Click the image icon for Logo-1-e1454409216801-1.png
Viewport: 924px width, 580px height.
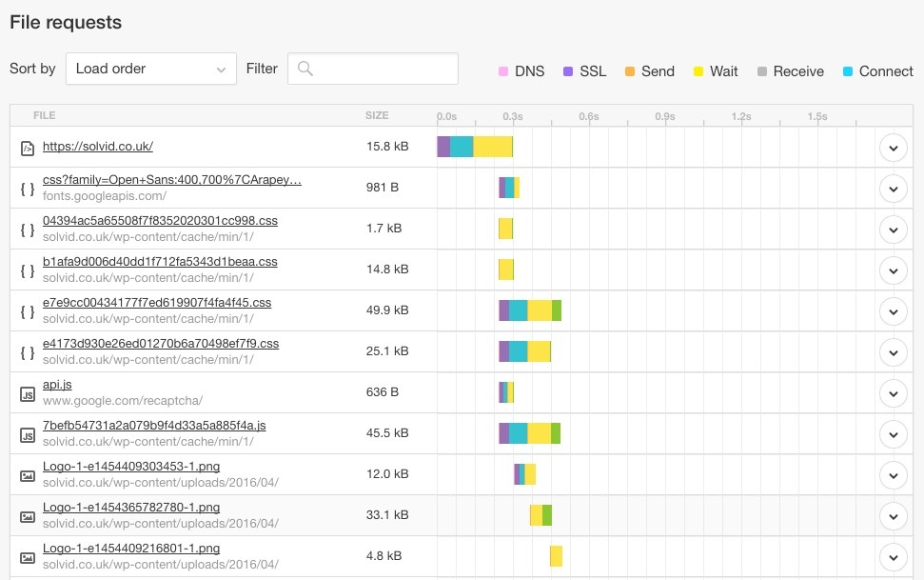pyautogui.click(x=27, y=557)
